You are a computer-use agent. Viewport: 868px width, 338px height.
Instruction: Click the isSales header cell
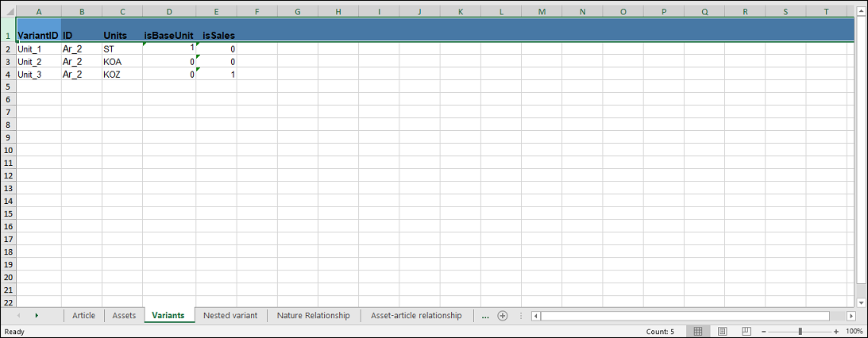point(217,29)
